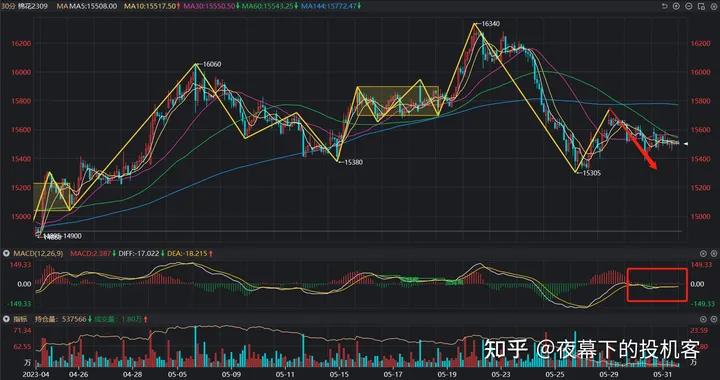Open the MACD indicator dropdown arrow

click(x=5, y=253)
